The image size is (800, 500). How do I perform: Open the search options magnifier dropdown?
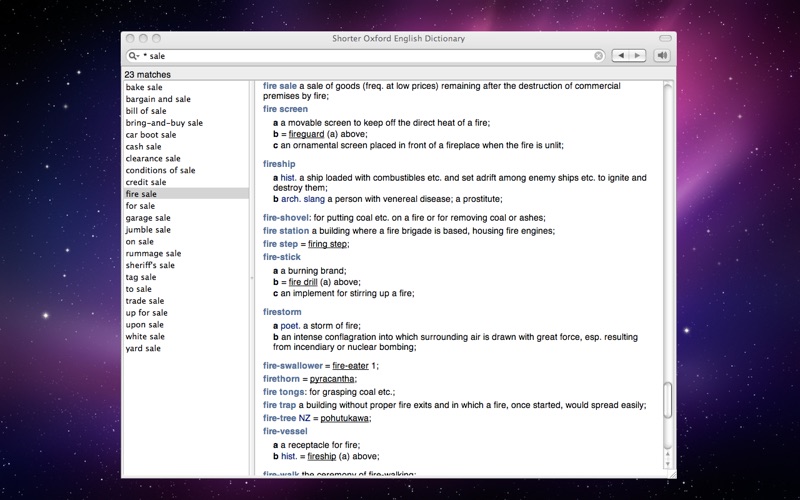[x=134, y=56]
